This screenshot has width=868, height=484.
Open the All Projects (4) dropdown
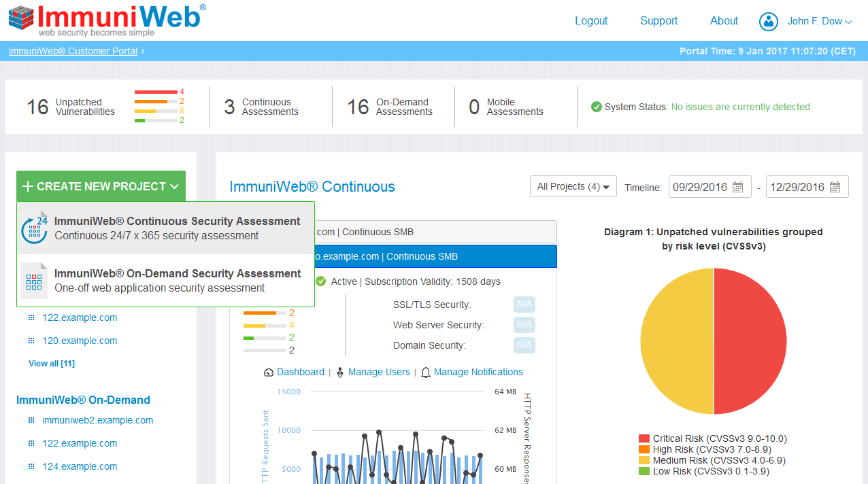[573, 187]
